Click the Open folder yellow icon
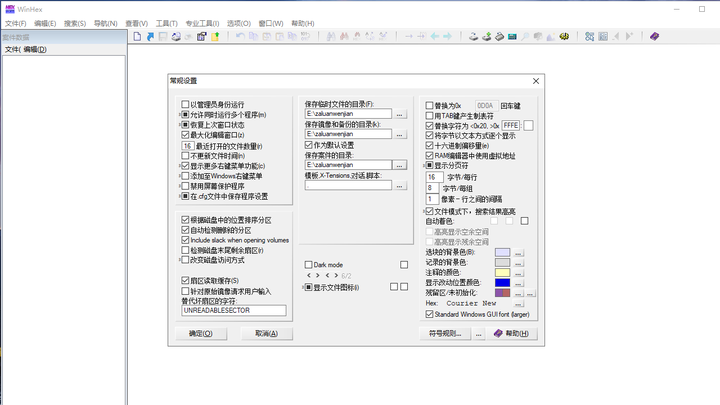Screen dimensions: 720x405 click(x=215, y=36)
